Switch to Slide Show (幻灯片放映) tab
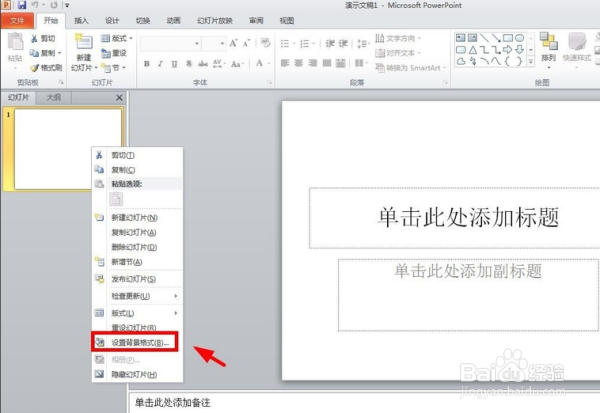Image resolution: width=600 pixels, height=413 pixels. tap(215, 21)
